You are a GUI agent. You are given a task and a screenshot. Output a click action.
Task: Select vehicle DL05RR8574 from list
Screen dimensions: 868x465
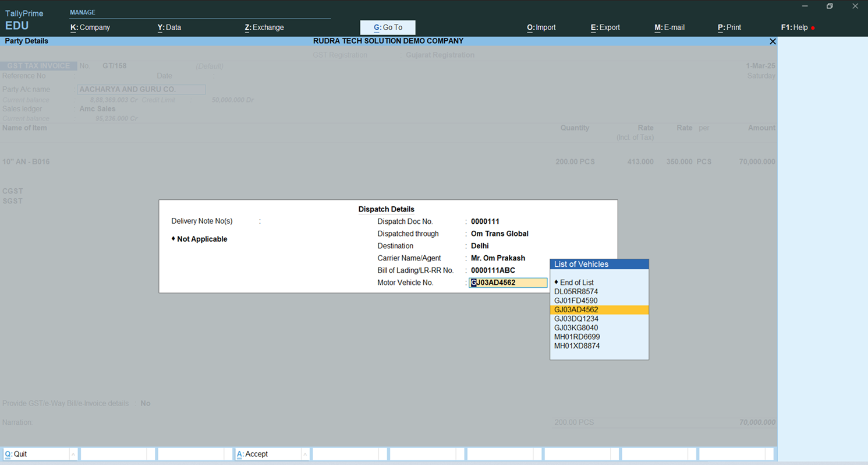pos(576,291)
